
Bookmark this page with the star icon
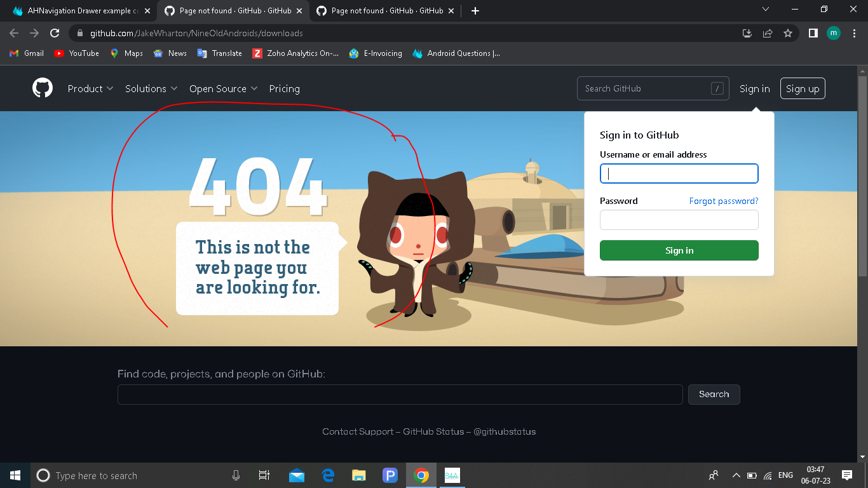tap(788, 33)
